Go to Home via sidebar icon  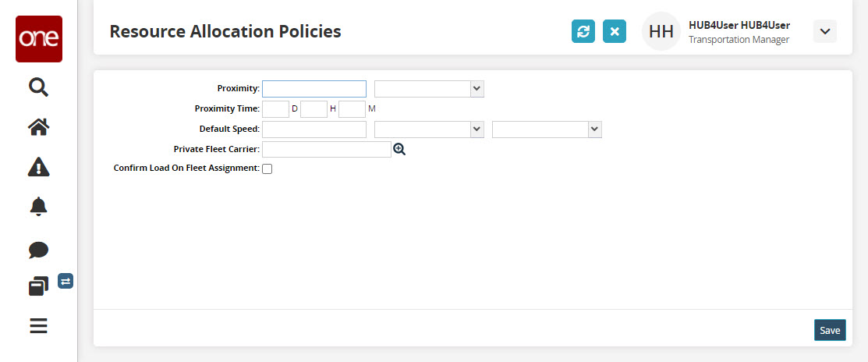point(38,127)
